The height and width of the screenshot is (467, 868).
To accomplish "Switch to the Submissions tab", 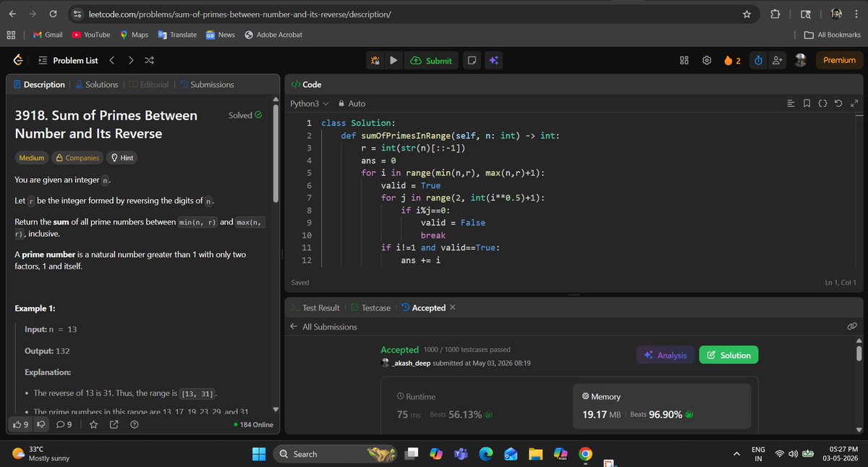I will [x=207, y=85].
